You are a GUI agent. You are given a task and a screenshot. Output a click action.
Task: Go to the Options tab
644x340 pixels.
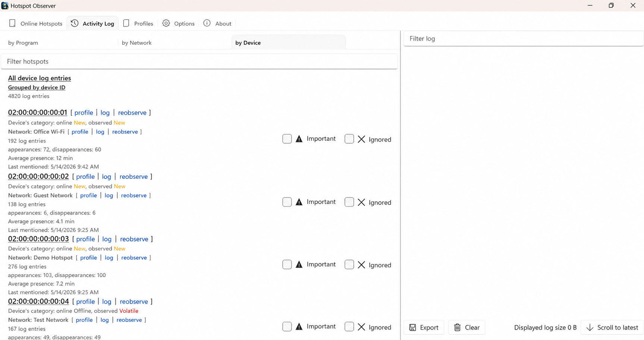pos(179,24)
